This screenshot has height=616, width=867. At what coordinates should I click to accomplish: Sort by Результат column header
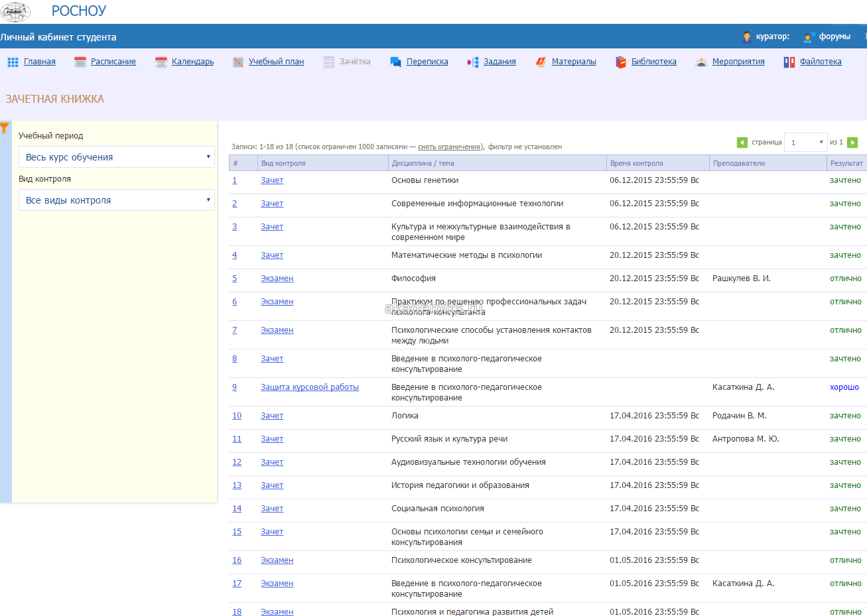[x=846, y=163]
